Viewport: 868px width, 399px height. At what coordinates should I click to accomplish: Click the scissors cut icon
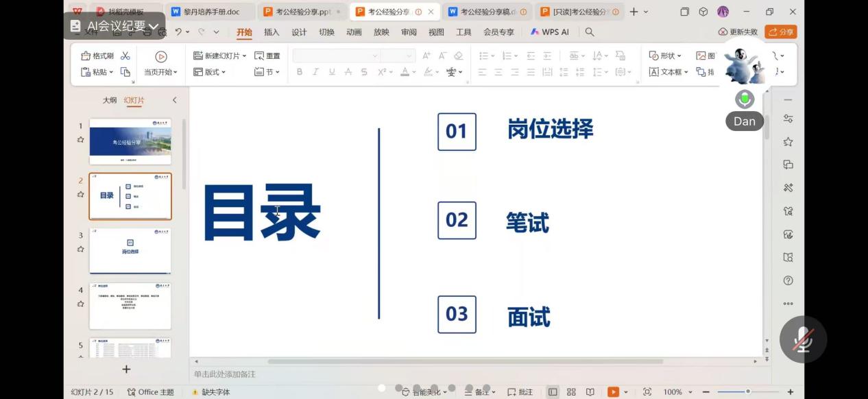125,56
